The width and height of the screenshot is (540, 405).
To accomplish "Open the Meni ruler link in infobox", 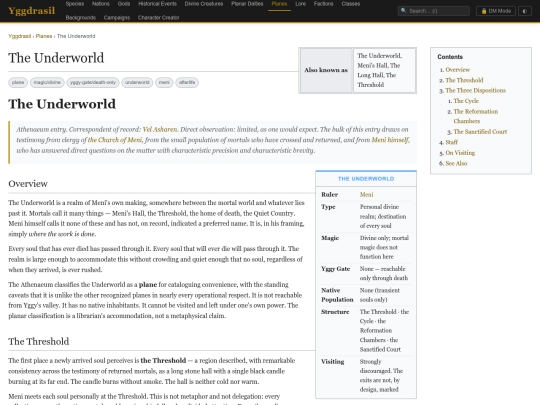I will tap(366, 195).
